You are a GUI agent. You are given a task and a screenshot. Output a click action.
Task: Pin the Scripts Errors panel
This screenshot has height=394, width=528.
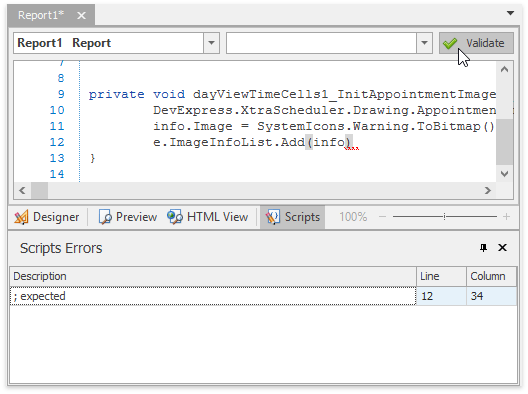coord(483,248)
